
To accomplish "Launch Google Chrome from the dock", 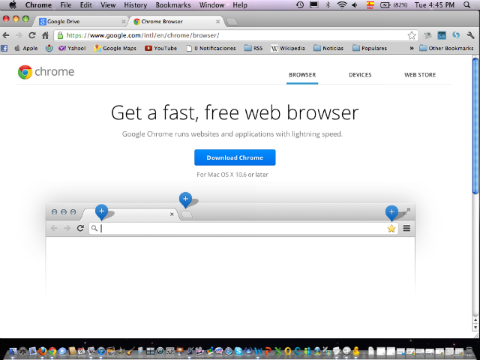I will pos(52,351).
